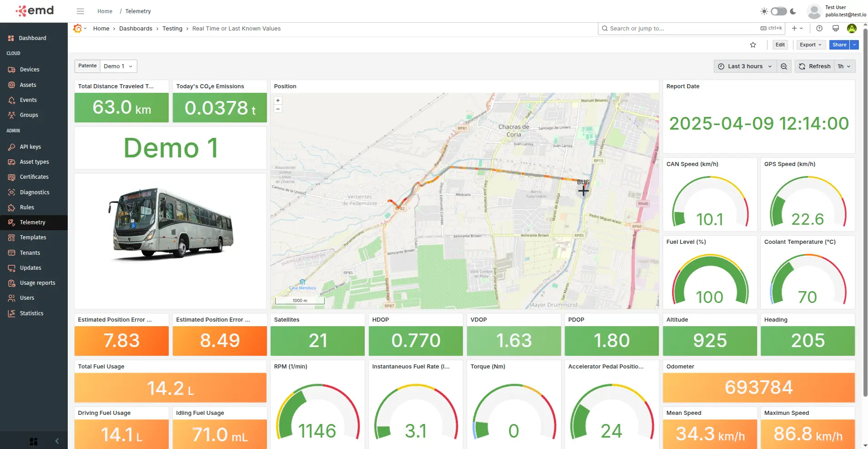Image resolution: width=868 pixels, height=449 pixels.
Task: Click the Diagnostics sidebar icon
Action: tap(11, 192)
